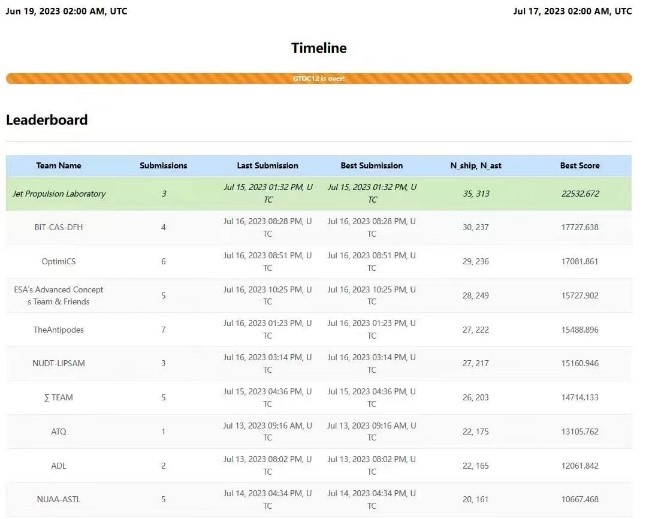Select TheAntipodes team row name

point(58,329)
